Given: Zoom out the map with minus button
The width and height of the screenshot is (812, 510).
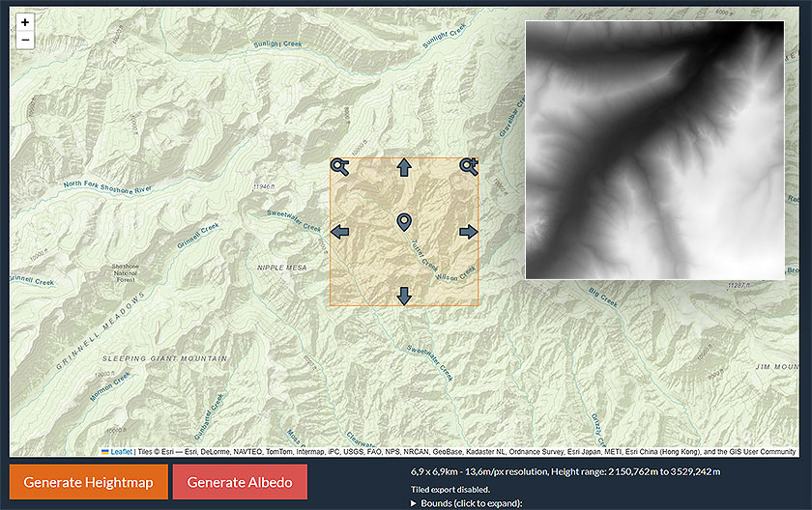Looking at the screenshot, I should pyautogui.click(x=25, y=40).
